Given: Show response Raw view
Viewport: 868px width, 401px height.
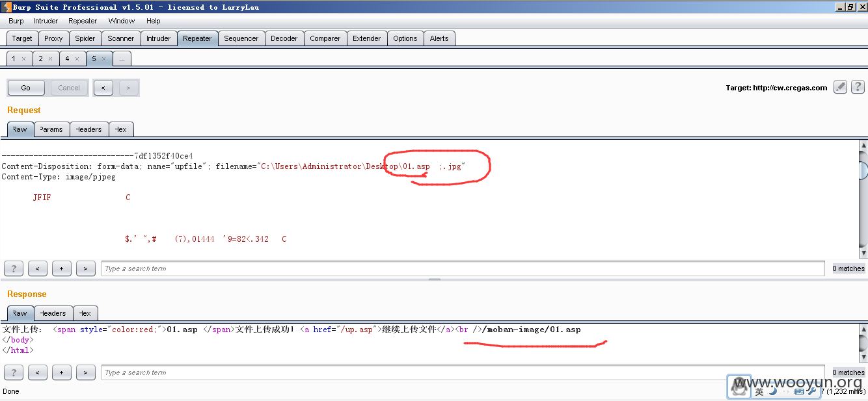Looking at the screenshot, I should point(20,313).
